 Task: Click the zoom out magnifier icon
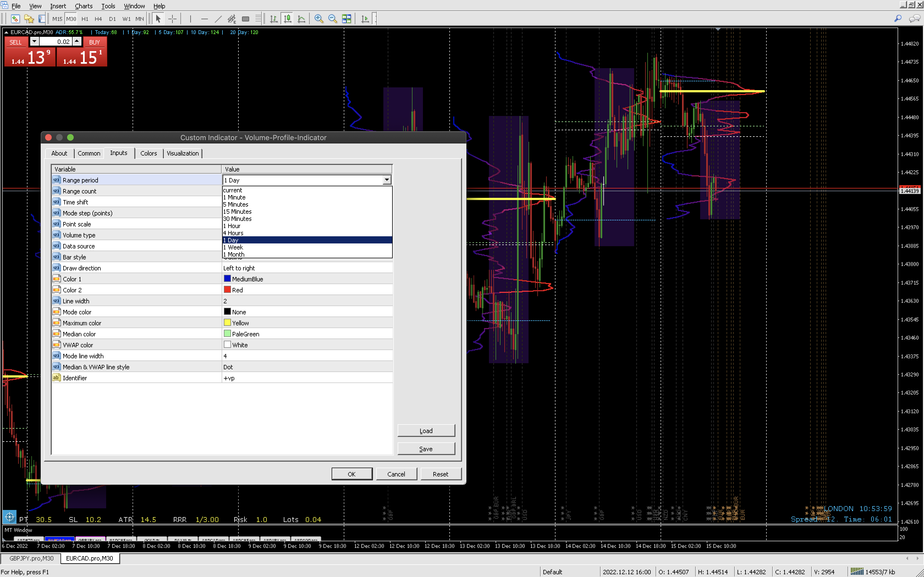tap(332, 19)
